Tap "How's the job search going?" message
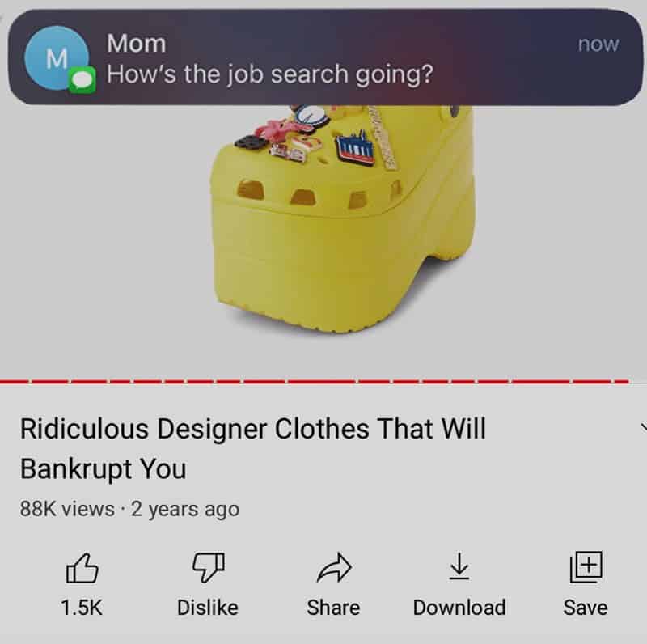This screenshot has width=647, height=644. (x=270, y=74)
